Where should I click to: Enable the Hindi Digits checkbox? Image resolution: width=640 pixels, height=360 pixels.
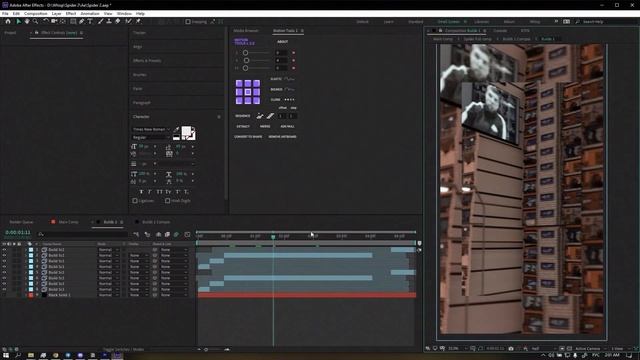pyautogui.click(x=167, y=201)
